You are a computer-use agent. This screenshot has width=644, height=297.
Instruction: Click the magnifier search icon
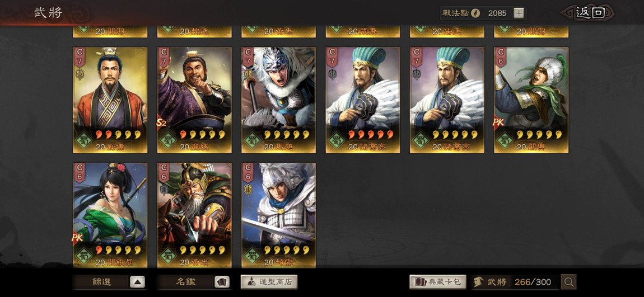(x=569, y=282)
